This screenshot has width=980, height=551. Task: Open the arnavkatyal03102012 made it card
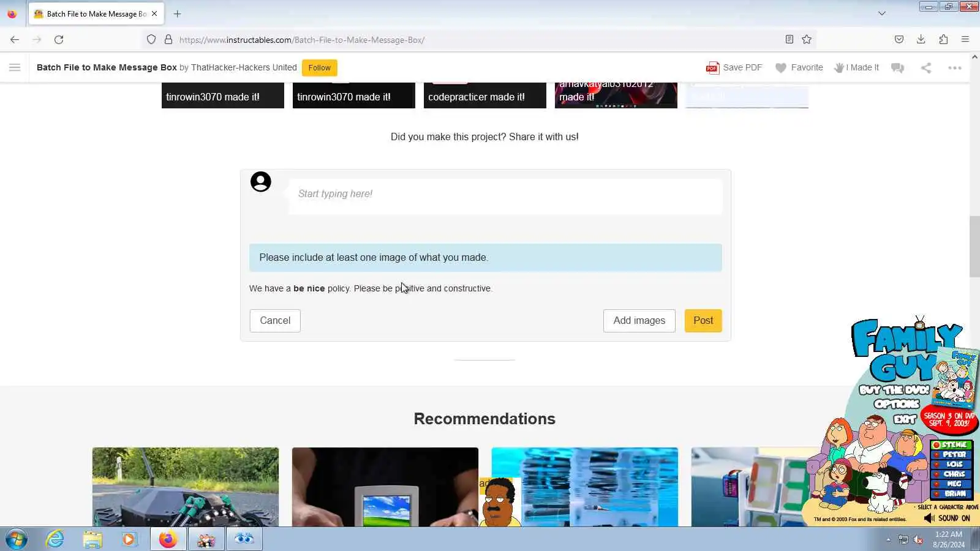click(x=616, y=96)
